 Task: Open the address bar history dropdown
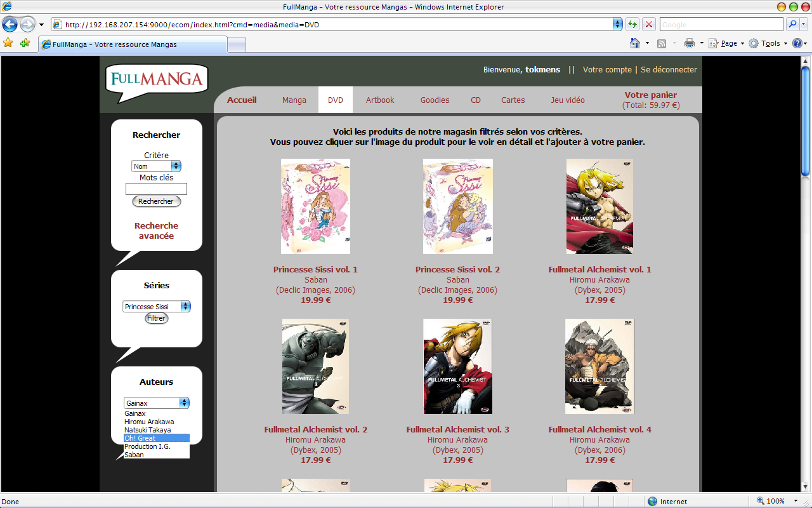(x=617, y=25)
